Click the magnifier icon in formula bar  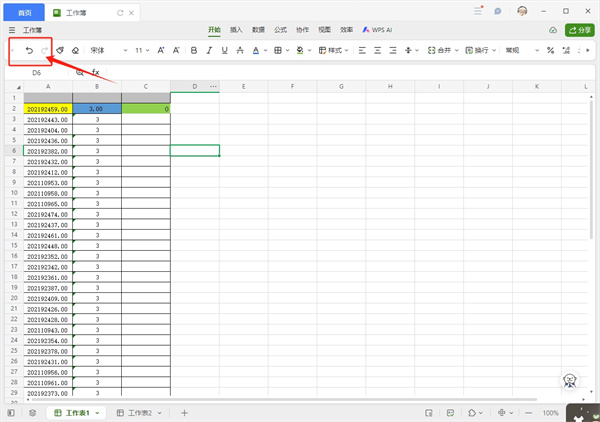[x=80, y=72]
